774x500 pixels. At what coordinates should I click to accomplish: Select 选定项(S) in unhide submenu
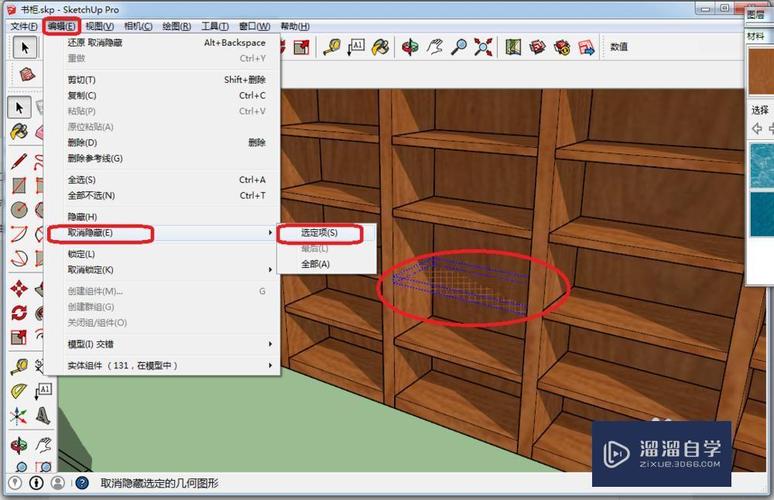[326, 232]
